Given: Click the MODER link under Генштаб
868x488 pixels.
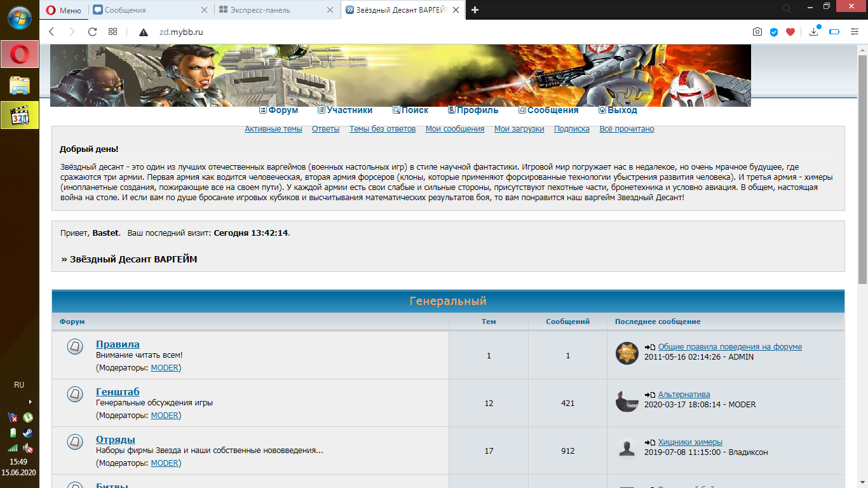Looking at the screenshot, I should pyautogui.click(x=165, y=416).
